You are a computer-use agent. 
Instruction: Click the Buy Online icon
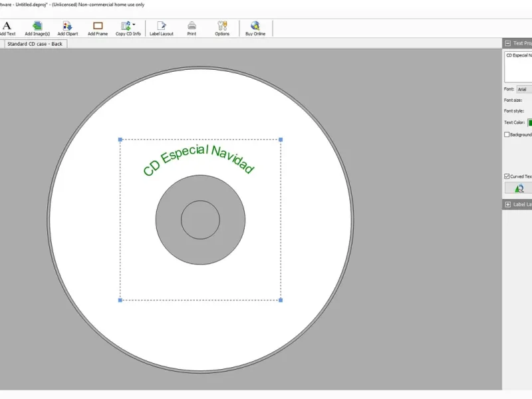click(255, 26)
